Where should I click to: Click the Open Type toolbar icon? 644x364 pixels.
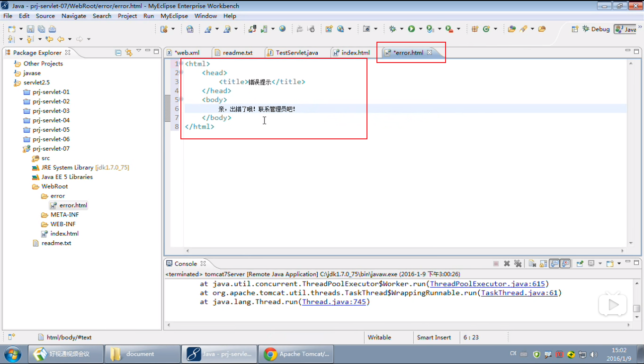[x=511, y=29]
